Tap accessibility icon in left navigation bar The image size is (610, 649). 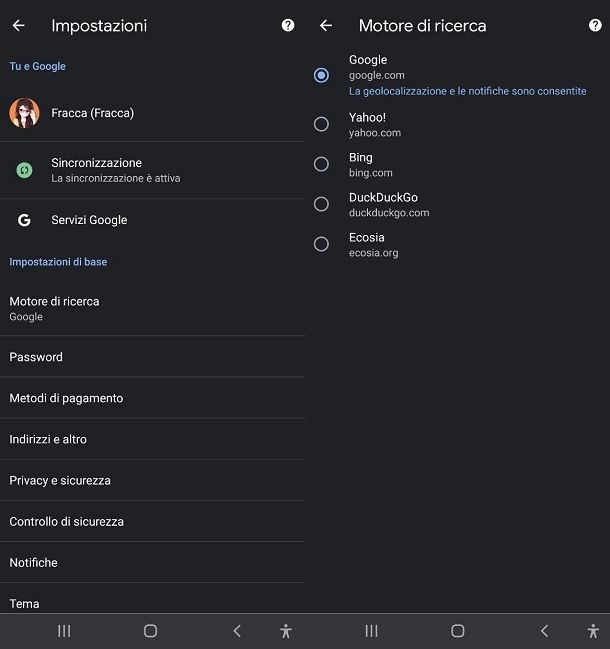[x=286, y=631]
